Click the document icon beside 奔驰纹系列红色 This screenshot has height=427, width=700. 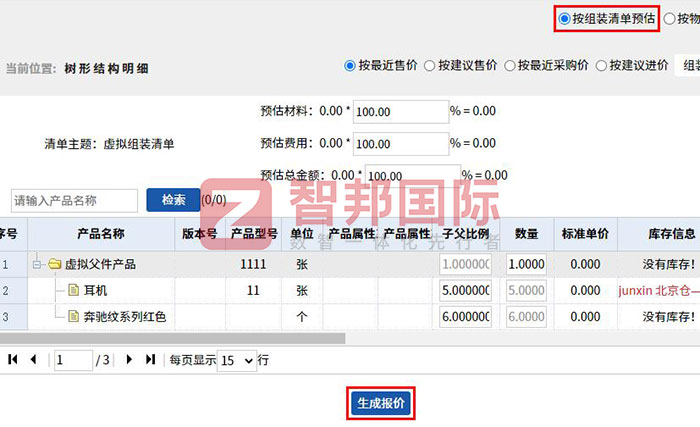[x=73, y=317]
